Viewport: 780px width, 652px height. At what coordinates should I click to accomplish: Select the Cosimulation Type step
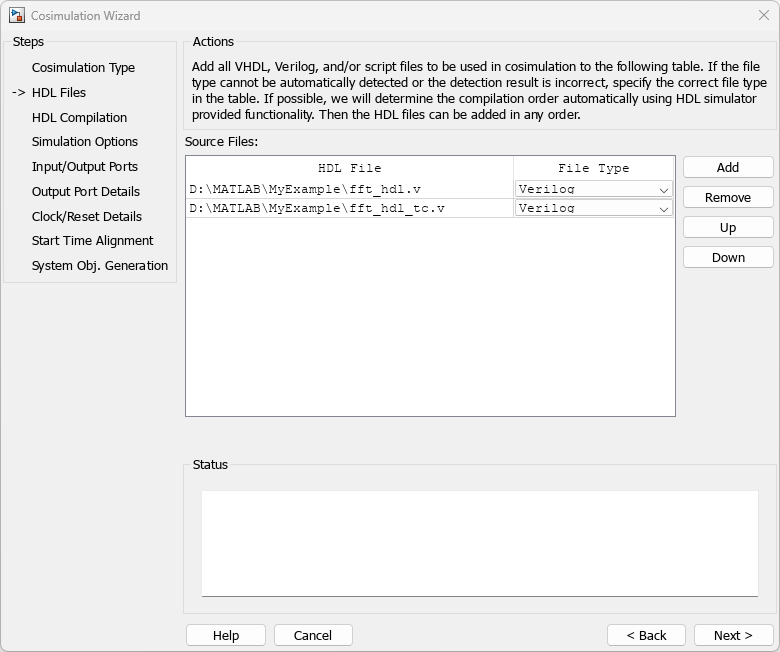point(83,68)
